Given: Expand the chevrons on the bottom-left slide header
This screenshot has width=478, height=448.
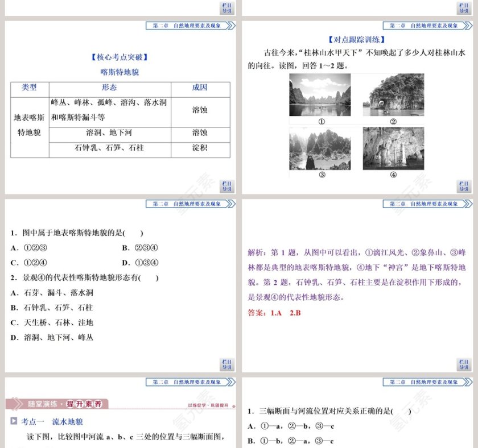Looking at the screenshot, I should click(230, 381).
